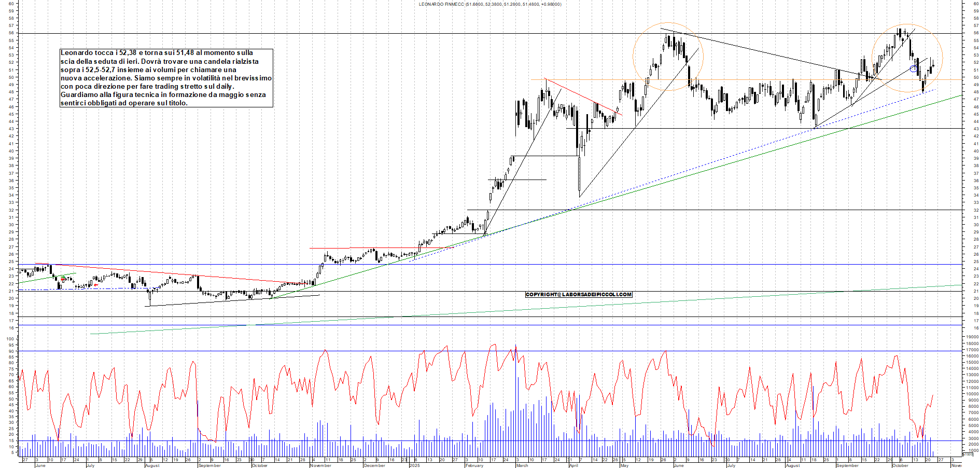Viewport: 980px width, 468px height.
Task: Select the February label on the time axis
Action: 474,465
